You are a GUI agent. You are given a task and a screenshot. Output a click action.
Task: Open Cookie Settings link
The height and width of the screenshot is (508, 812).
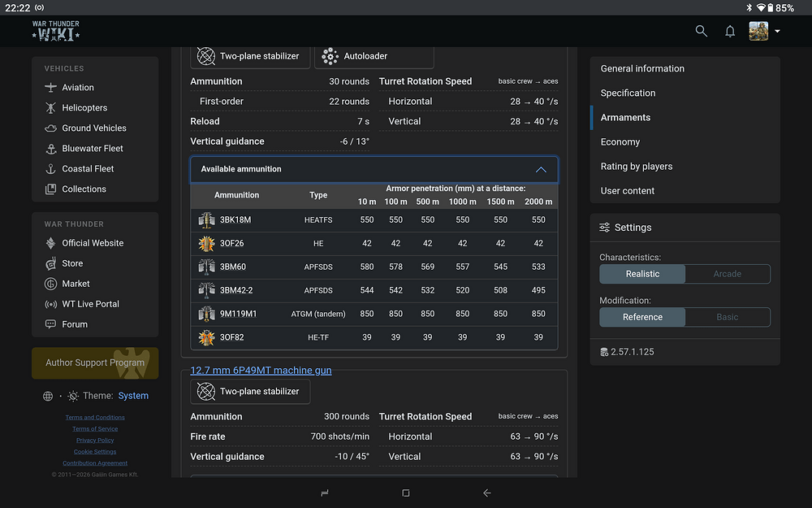tap(95, 451)
